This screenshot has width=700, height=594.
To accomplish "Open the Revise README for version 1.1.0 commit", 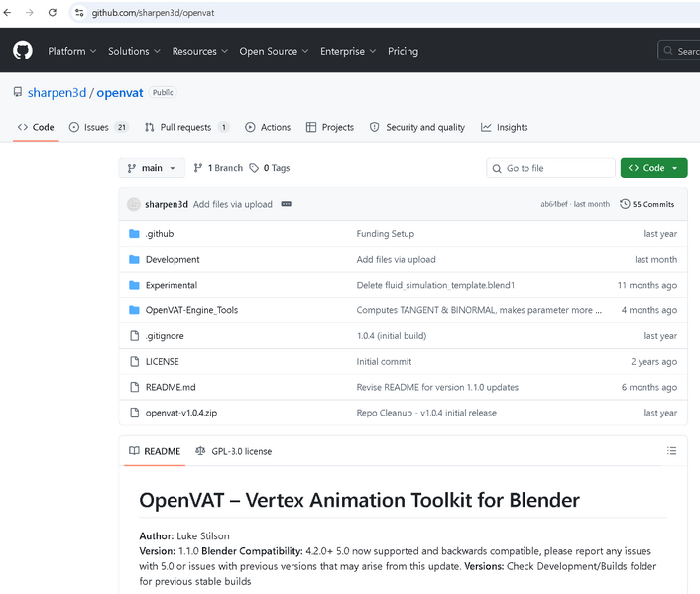I will click(x=437, y=387).
